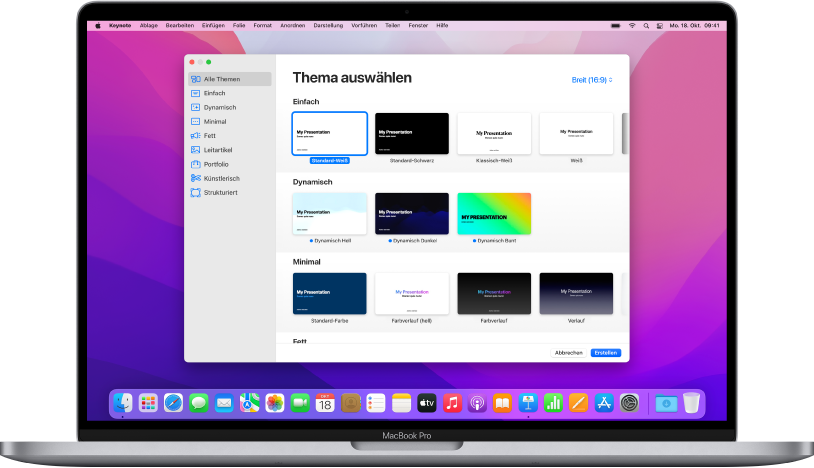The width and height of the screenshot is (814, 468).
Task: Click the Keynote icon in Dock
Action: pyautogui.click(x=528, y=403)
